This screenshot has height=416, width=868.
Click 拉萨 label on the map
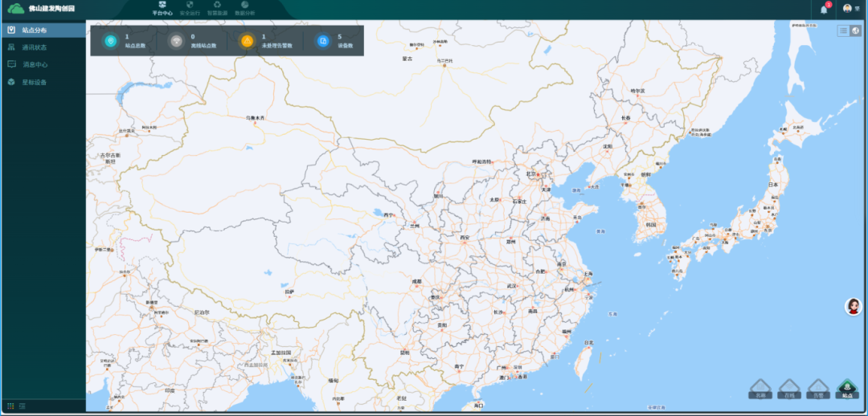[289, 291]
